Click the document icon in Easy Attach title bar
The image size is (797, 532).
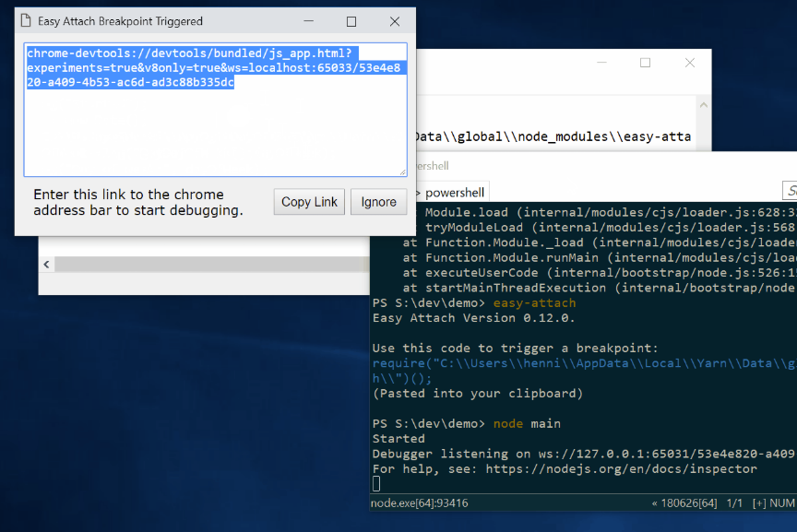click(x=26, y=21)
